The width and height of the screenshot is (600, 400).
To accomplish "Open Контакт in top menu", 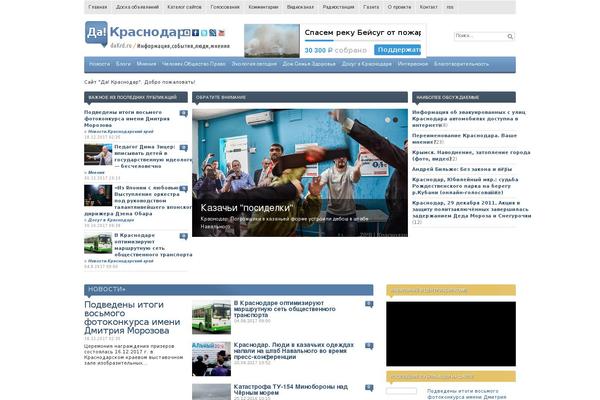I will [429, 7].
